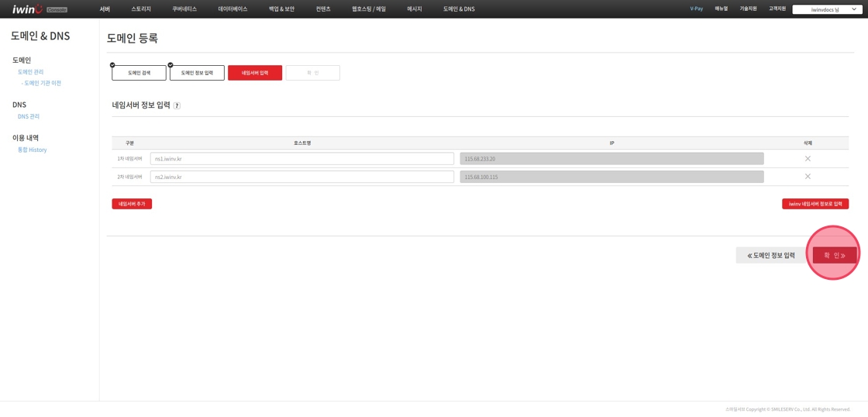Open DNS 관리 in sidebar
This screenshot has width=868, height=417.
click(28, 116)
